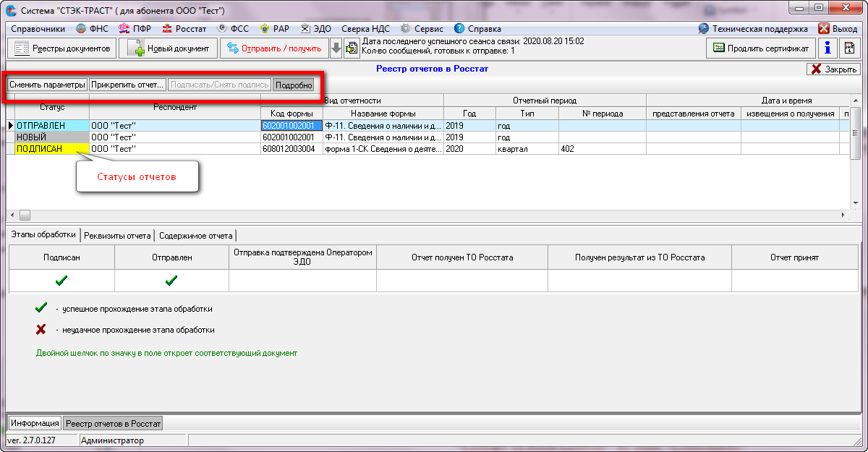Click form code 608012003004 cell
The height and width of the screenshot is (452, 868).
292,148
